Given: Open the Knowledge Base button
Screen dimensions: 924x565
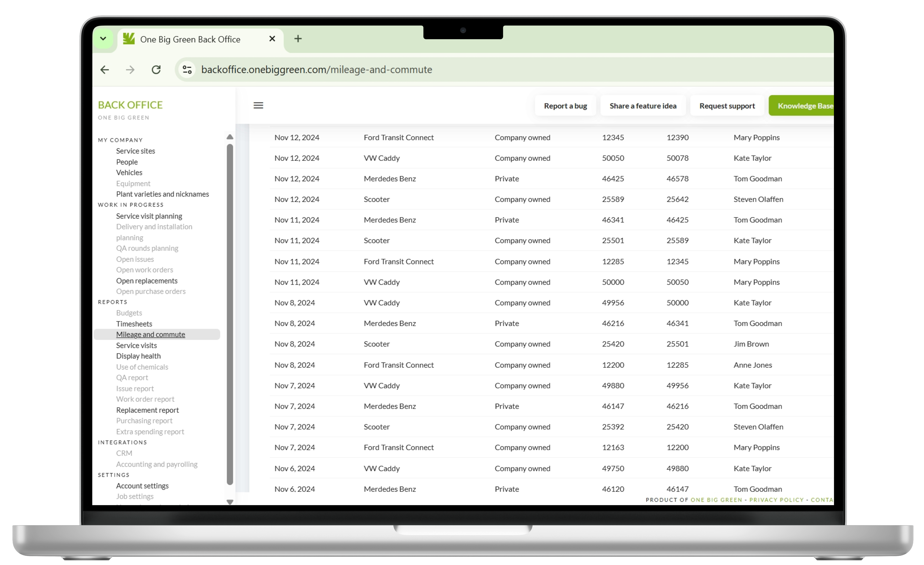Looking at the screenshot, I should (x=801, y=106).
